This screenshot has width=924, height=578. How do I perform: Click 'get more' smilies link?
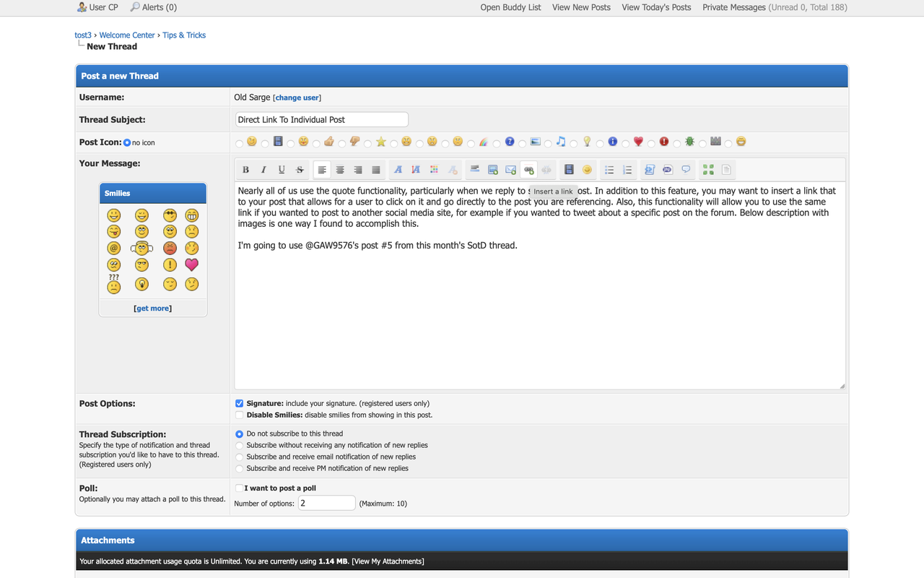pos(153,309)
